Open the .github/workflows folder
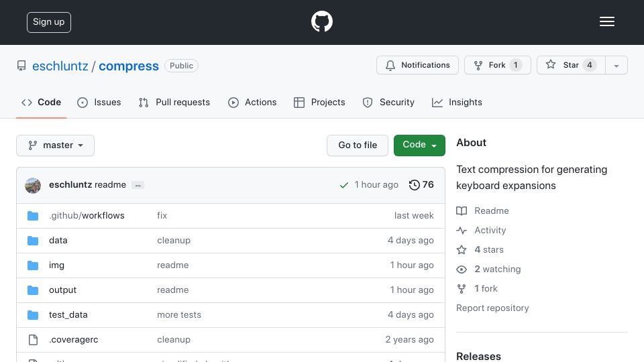The width and height of the screenshot is (644, 362). click(x=87, y=215)
